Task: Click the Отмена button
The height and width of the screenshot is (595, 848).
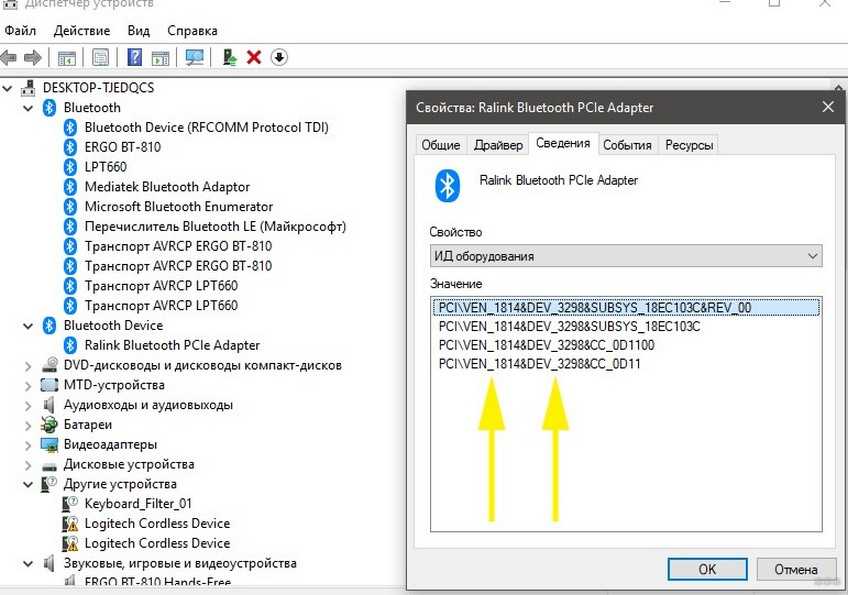Action: [796, 569]
